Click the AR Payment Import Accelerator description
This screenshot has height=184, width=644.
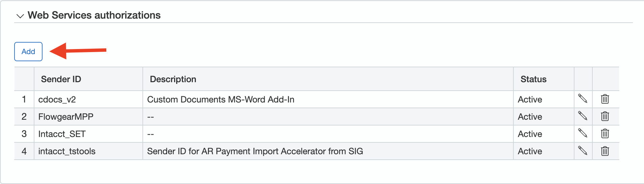255,151
